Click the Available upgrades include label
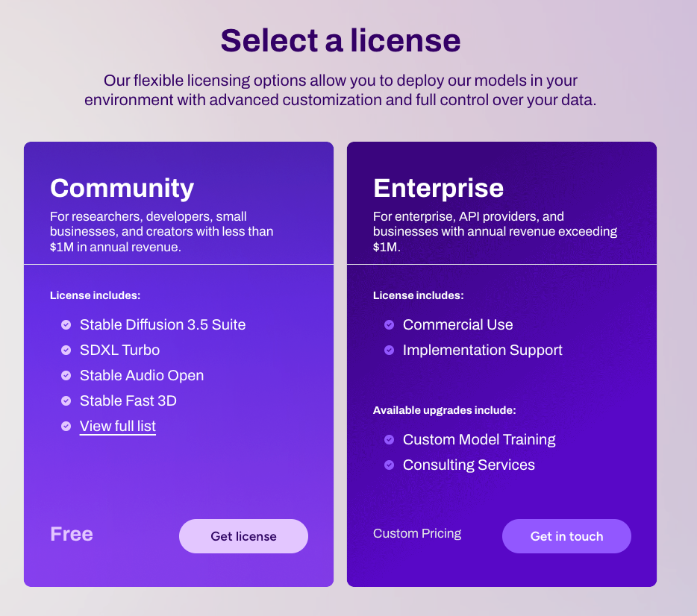Viewport: 697px width, 616px height. tap(444, 410)
